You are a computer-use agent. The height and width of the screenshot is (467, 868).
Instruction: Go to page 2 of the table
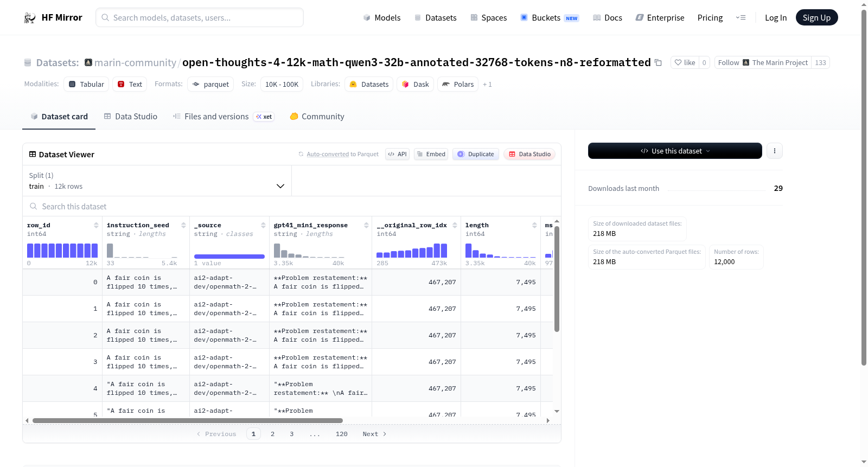(x=272, y=434)
